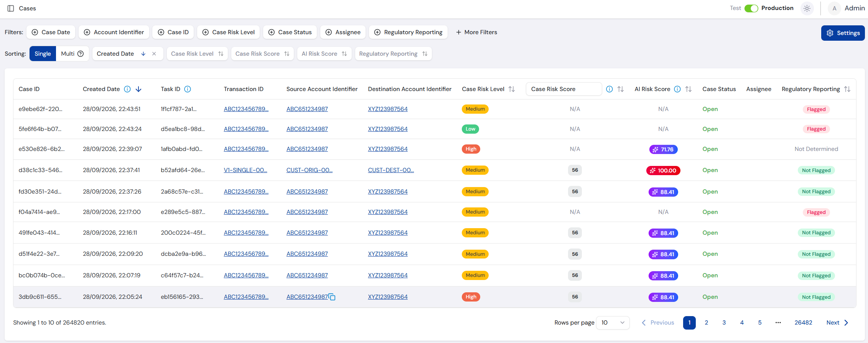Open Case Risk Level filter dropdown
Screen dimensions: 868x343
click(229, 32)
